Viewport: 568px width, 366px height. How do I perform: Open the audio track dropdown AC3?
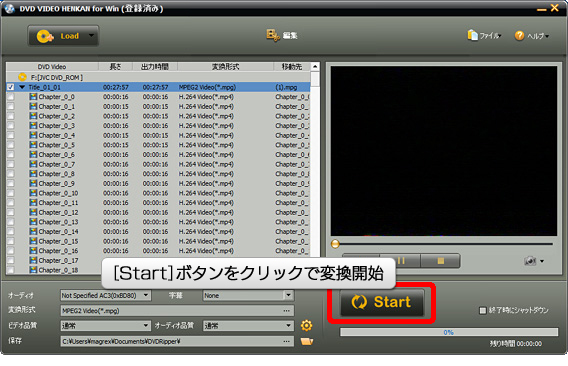click(x=105, y=295)
